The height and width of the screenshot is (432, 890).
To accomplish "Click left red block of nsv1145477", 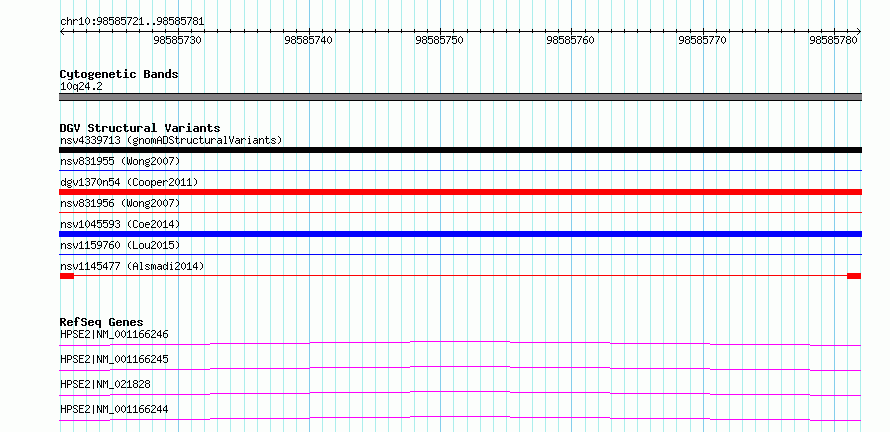I will tap(67, 276).
